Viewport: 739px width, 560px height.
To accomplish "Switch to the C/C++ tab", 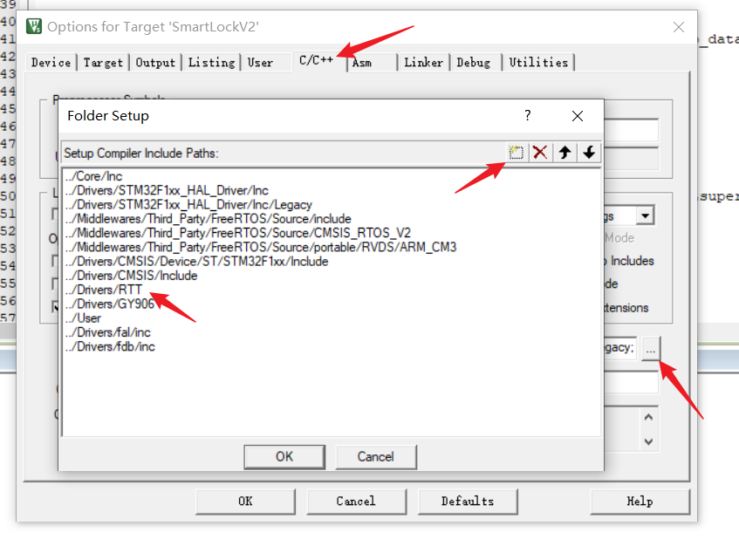I will [x=316, y=62].
